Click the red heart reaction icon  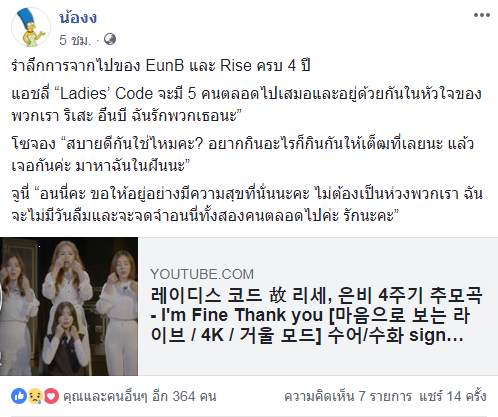click(x=51, y=396)
